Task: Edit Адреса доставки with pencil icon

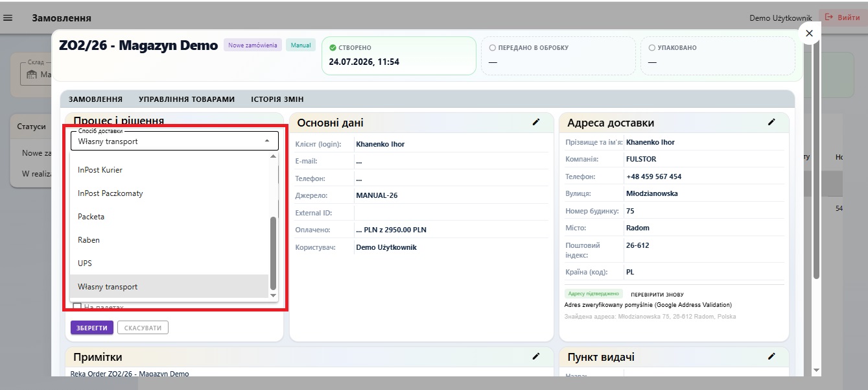Action: [771, 122]
